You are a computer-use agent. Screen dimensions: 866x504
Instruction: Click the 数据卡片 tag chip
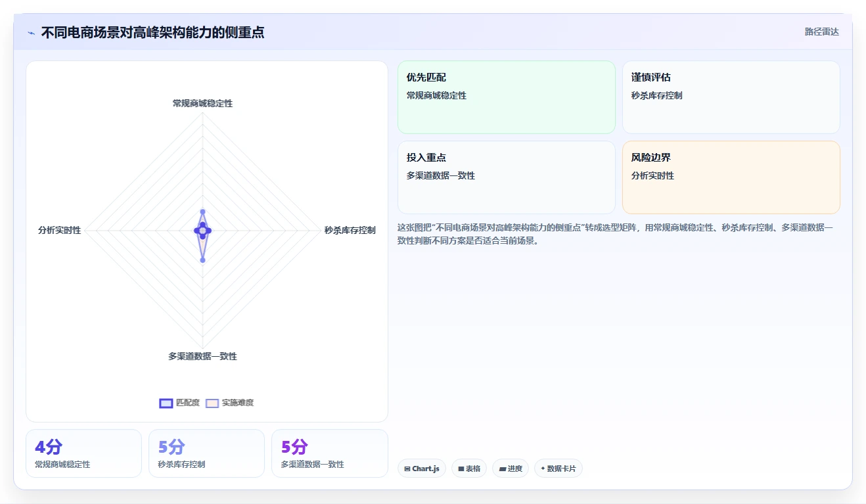click(x=558, y=469)
